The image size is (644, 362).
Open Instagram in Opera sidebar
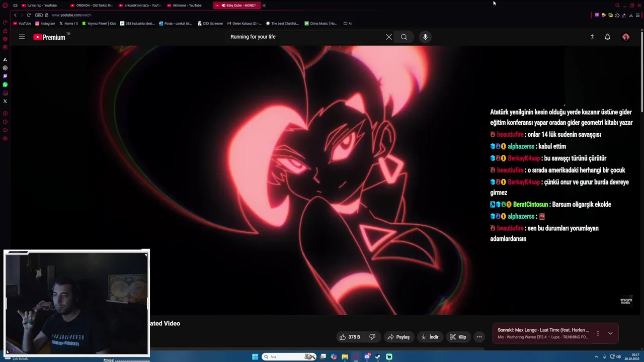5,93
